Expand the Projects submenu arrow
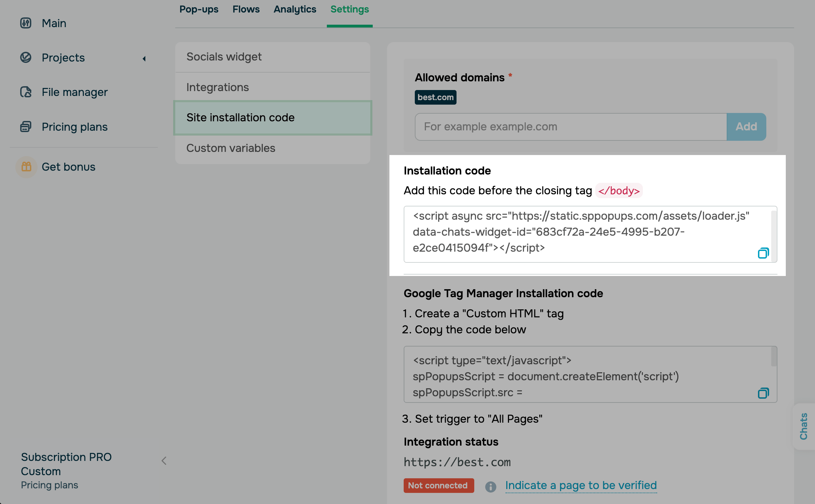Viewport: 815px width, 504px height. 144,58
